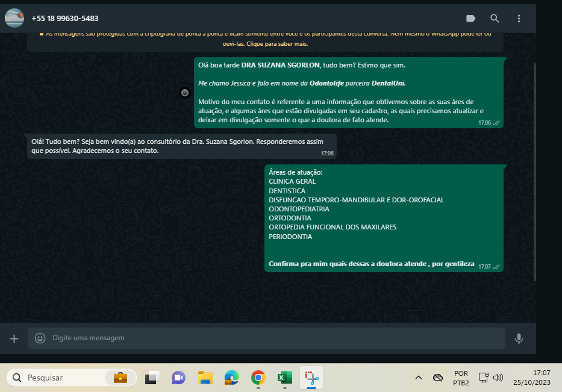Image resolution: width=562 pixels, height=392 pixels.
Task: Click the label tag icon in chat header
Action: point(471,19)
